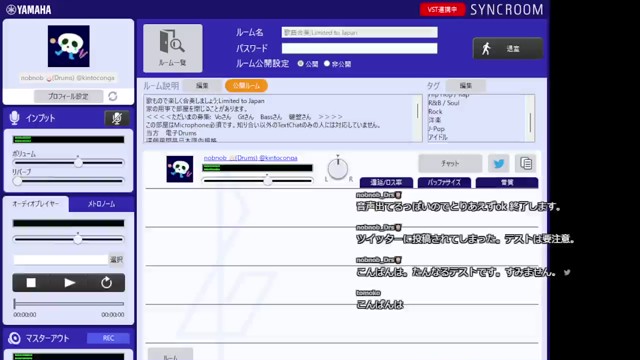This screenshot has height=360, width=640.
Task: Click the プロフィール設定 button
Action: click(x=68, y=96)
